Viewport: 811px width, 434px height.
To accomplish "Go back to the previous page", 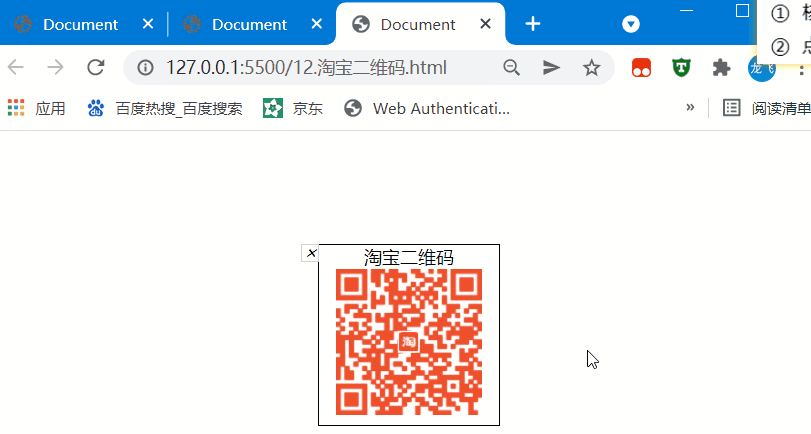I will (16, 67).
